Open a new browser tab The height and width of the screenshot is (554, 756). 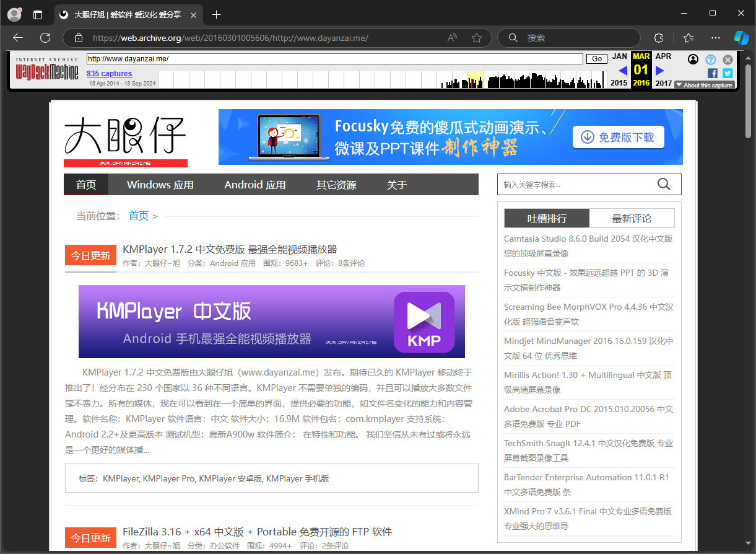(x=216, y=14)
